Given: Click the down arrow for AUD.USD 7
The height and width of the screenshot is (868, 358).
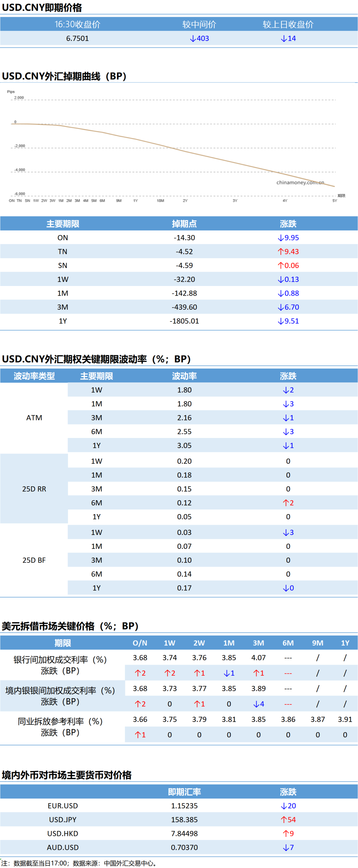Looking at the screenshot, I should (286, 848).
